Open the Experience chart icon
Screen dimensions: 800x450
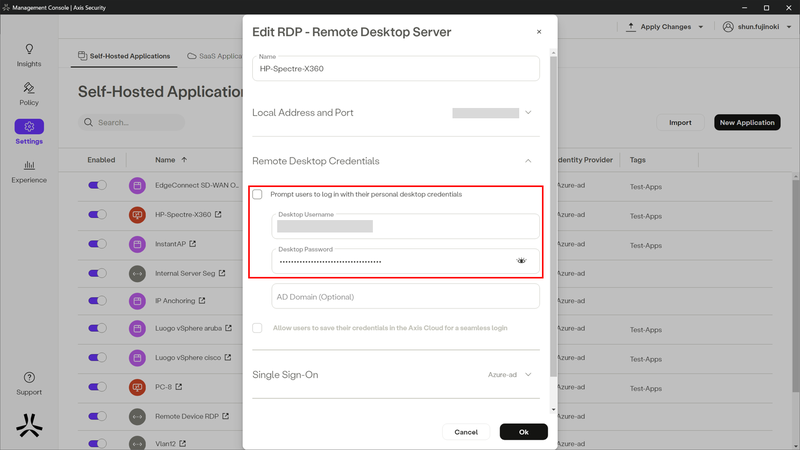point(29,165)
